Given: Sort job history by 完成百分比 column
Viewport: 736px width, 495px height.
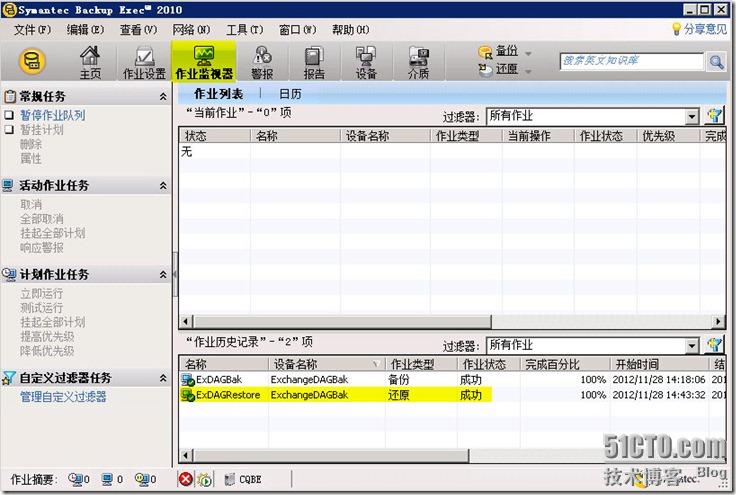Looking at the screenshot, I should click(566, 364).
